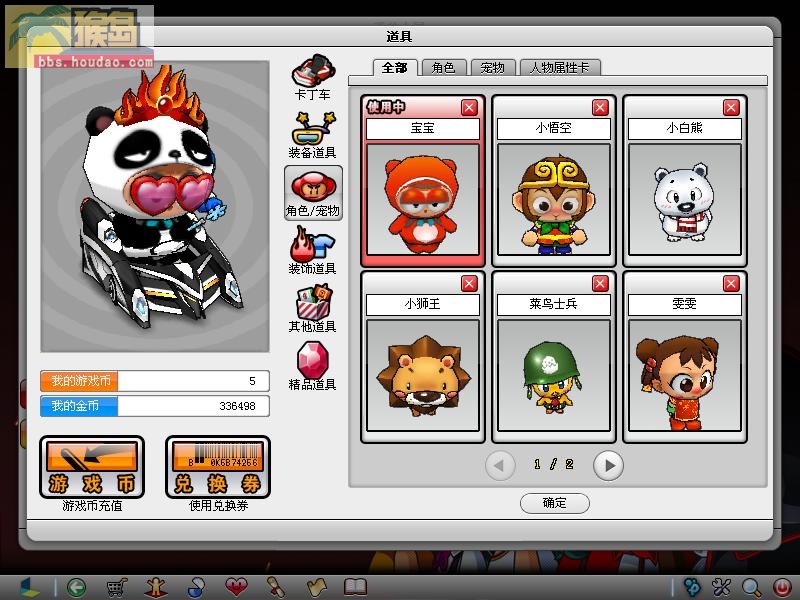Viewport: 800px width, 600px height.
Task: Click the orange character figure icon in bottom bar
Action: (156, 587)
